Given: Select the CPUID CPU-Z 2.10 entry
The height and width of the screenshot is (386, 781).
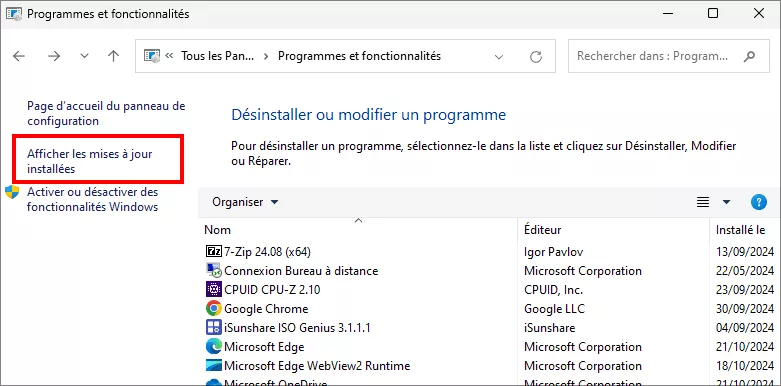Looking at the screenshot, I should 272,290.
